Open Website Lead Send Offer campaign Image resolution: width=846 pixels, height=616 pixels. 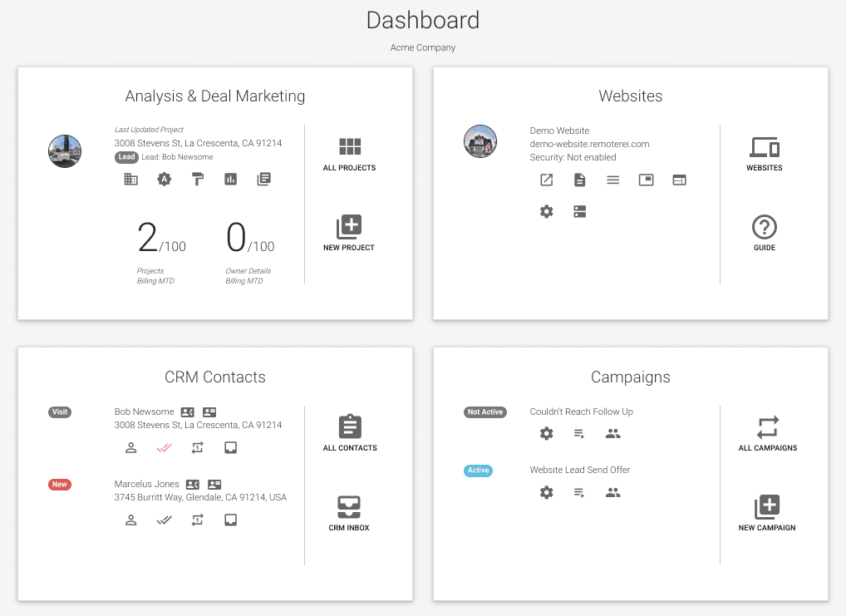coord(580,471)
